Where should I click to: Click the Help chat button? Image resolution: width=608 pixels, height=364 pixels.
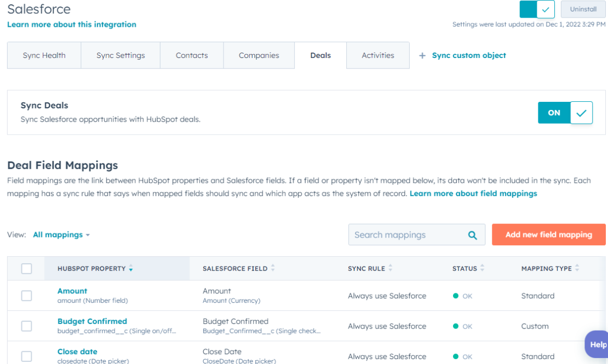(x=596, y=344)
